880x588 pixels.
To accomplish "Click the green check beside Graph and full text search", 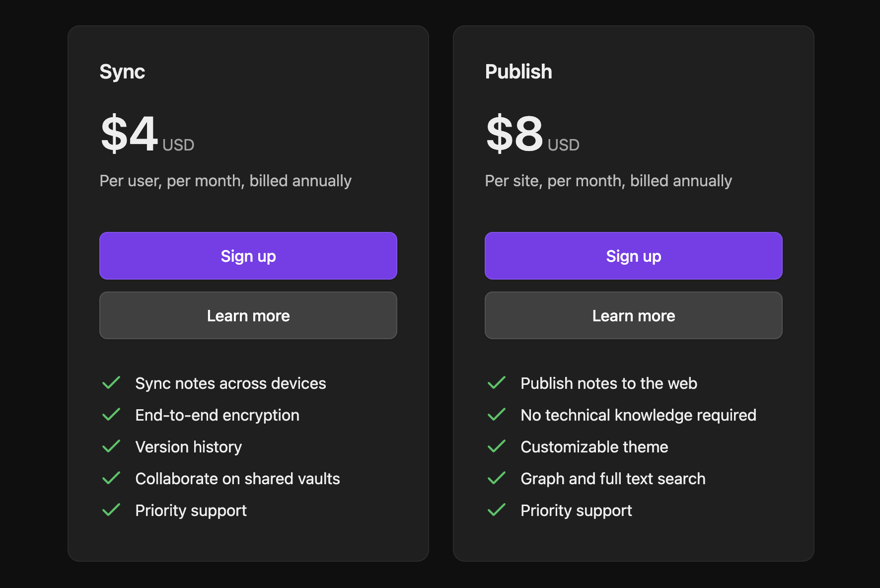I will [x=497, y=478].
